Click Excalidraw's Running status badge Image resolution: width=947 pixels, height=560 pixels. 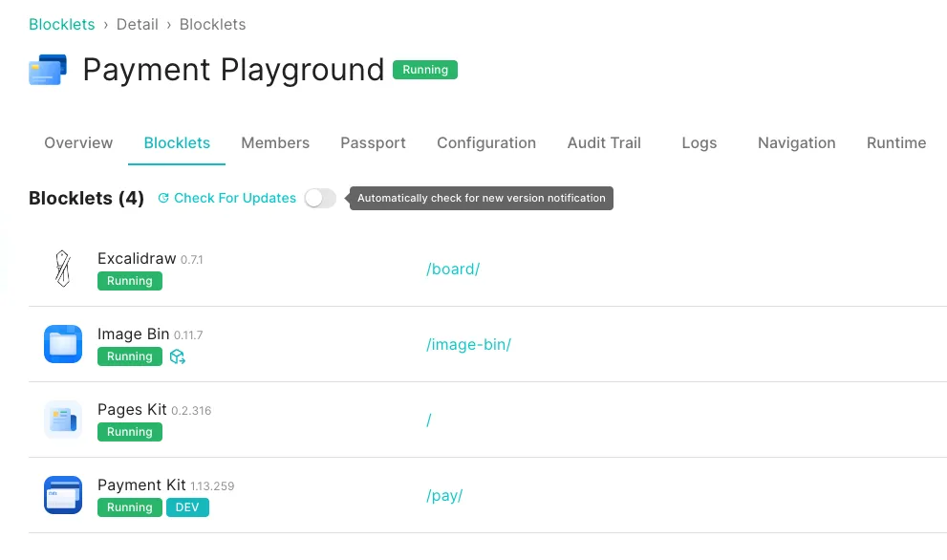pyautogui.click(x=130, y=281)
